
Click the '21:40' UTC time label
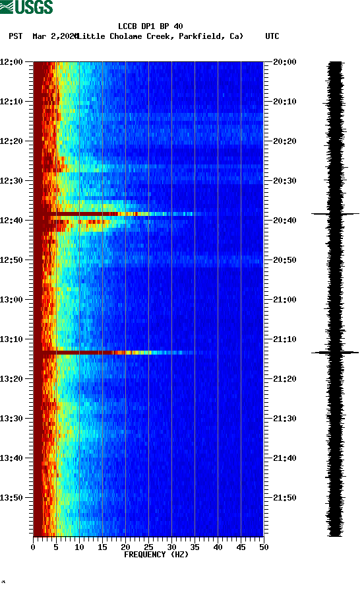pyautogui.click(x=285, y=458)
